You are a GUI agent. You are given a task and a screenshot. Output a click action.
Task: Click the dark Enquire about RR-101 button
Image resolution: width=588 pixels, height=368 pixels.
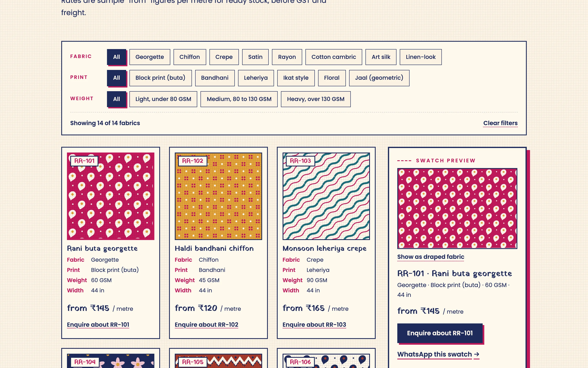(x=440, y=333)
